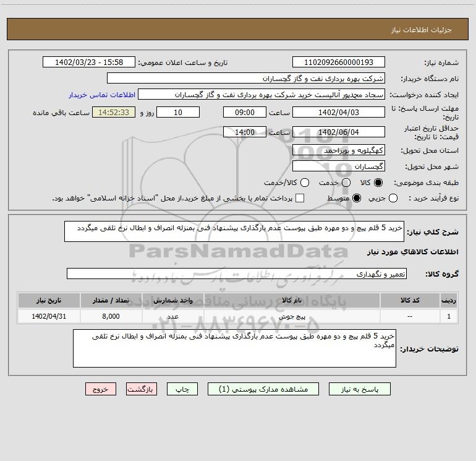Select the کالا radio button
Screen dimensions: 476x461
(378, 183)
